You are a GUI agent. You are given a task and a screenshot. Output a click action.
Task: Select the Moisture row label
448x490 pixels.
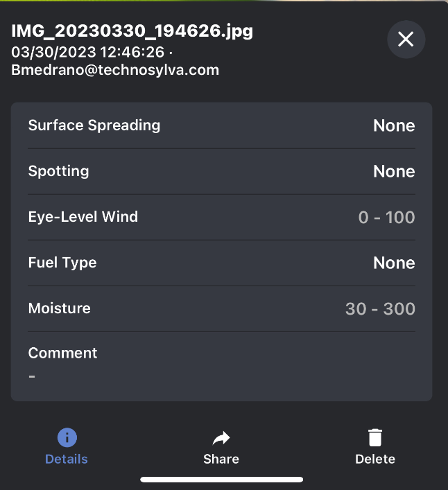coord(60,308)
